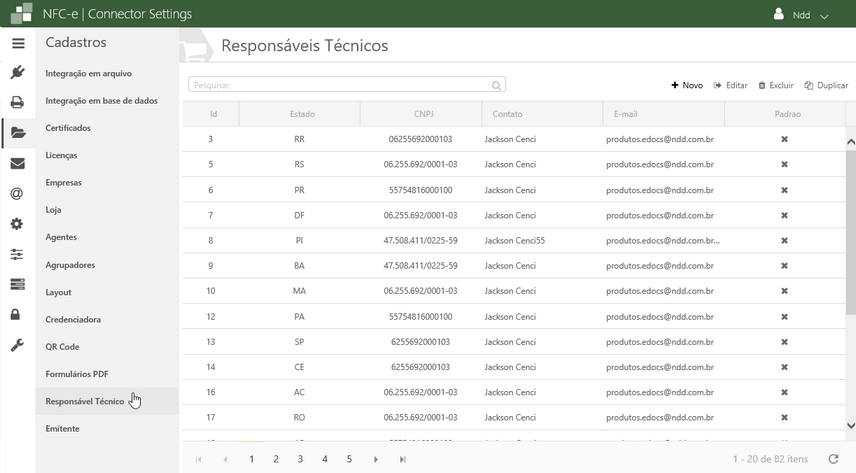Toggle the Padrao mark for Id 8

point(784,241)
